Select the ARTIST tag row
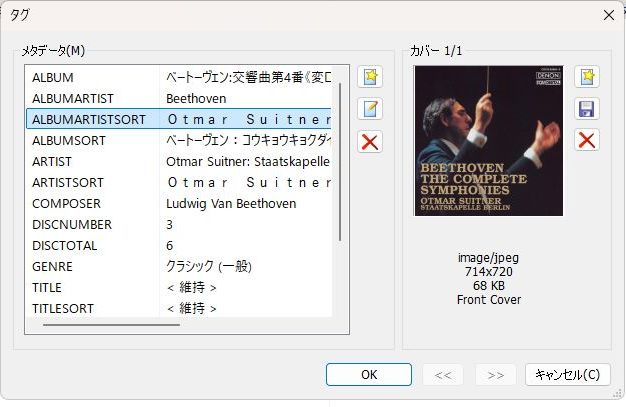 click(178, 161)
